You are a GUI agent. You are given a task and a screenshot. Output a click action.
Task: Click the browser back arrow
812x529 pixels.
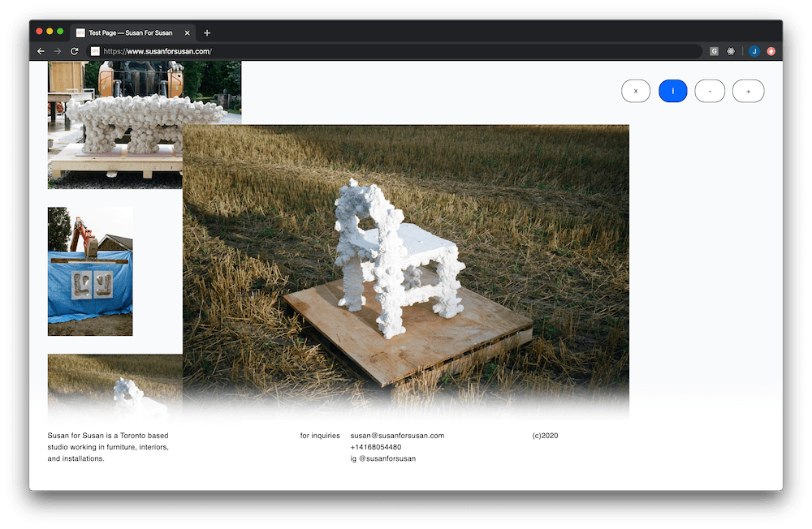pos(41,51)
